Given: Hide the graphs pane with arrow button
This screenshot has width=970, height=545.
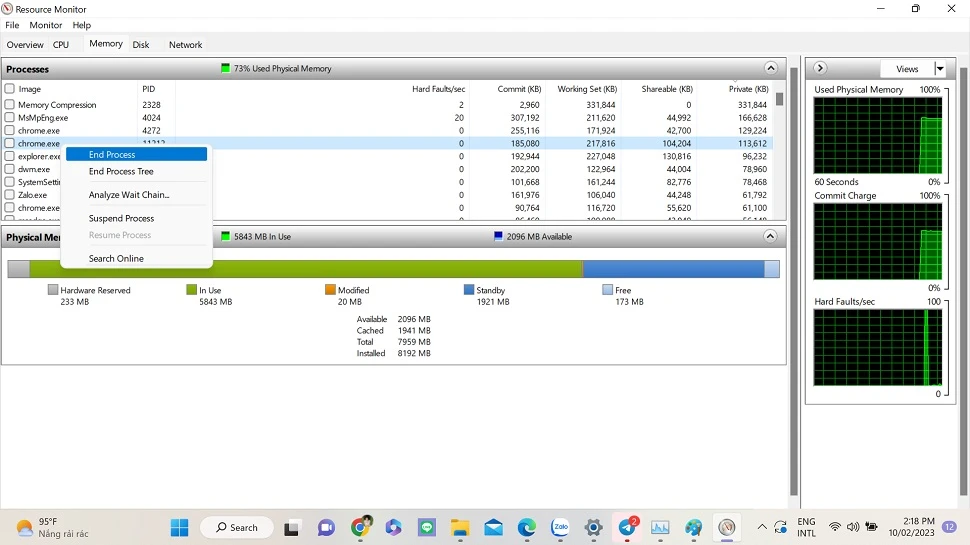Looking at the screenshot, I should (x=820, y=69).
